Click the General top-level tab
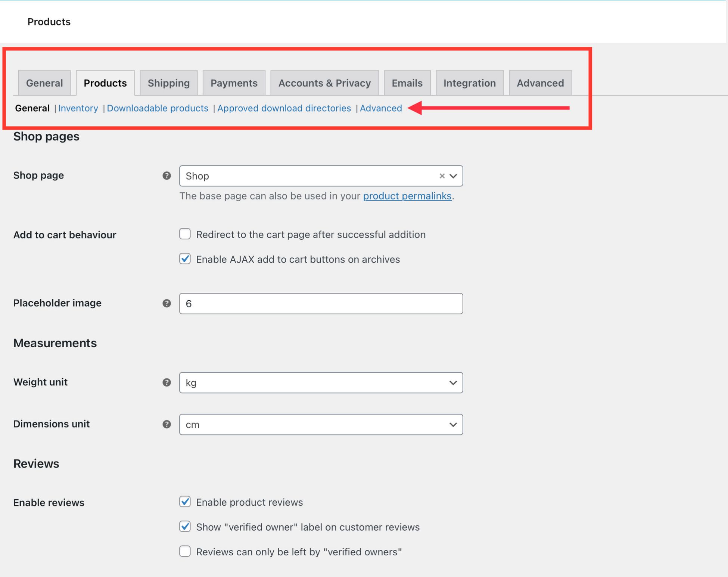 (x=44, y=83)
